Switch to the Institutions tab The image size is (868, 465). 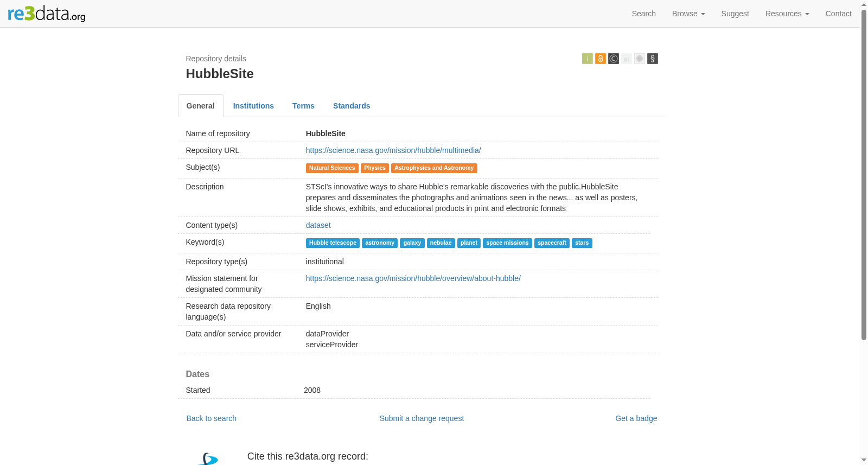click(x=253, y=106)
